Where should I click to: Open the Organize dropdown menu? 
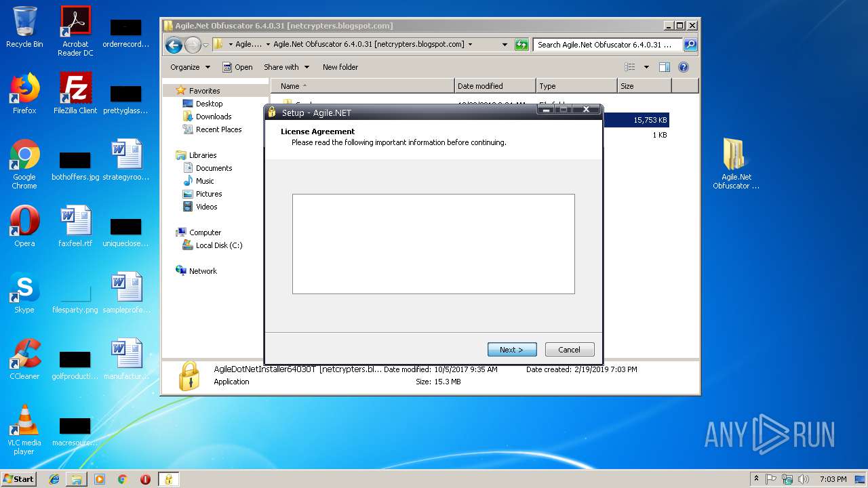191,67
